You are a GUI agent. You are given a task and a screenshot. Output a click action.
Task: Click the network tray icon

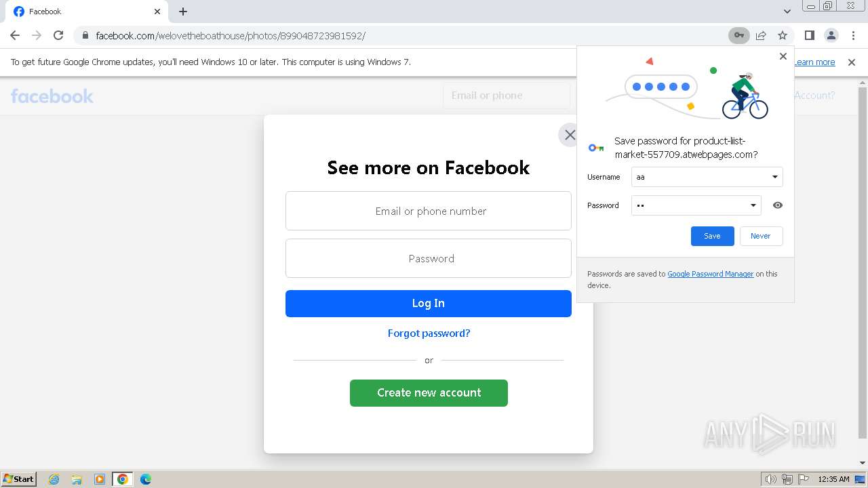(x=787, y=479)
